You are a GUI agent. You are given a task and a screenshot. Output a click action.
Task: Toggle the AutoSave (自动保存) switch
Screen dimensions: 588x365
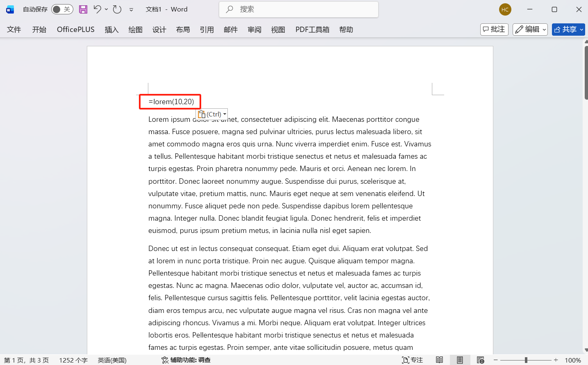[62, 9]
